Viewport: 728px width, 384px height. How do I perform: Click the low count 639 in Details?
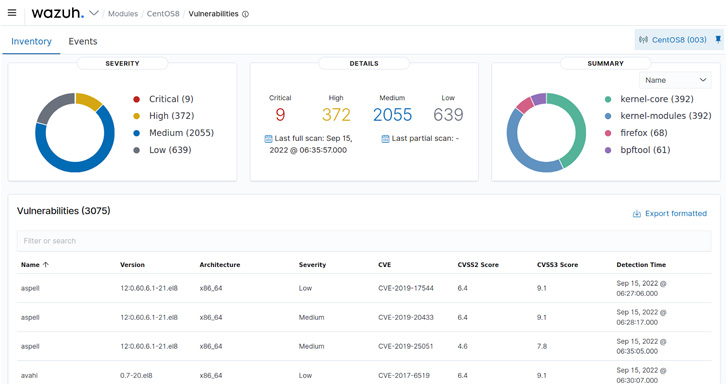(448, 115)
